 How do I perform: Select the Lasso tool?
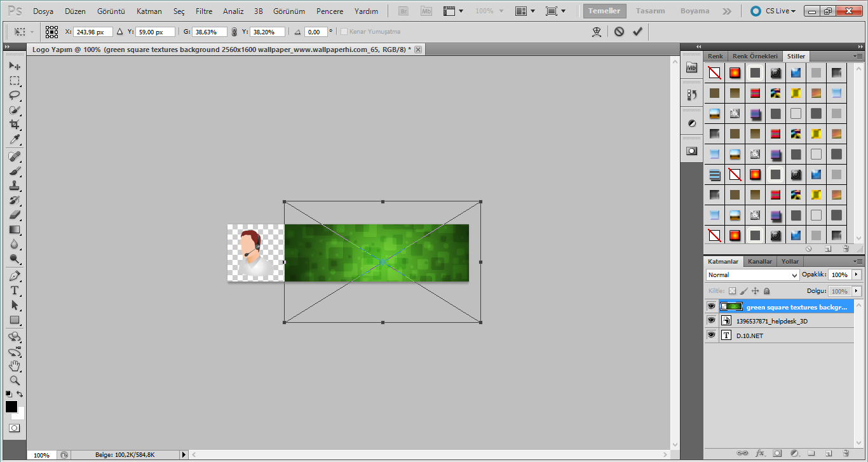coord(15,95)
